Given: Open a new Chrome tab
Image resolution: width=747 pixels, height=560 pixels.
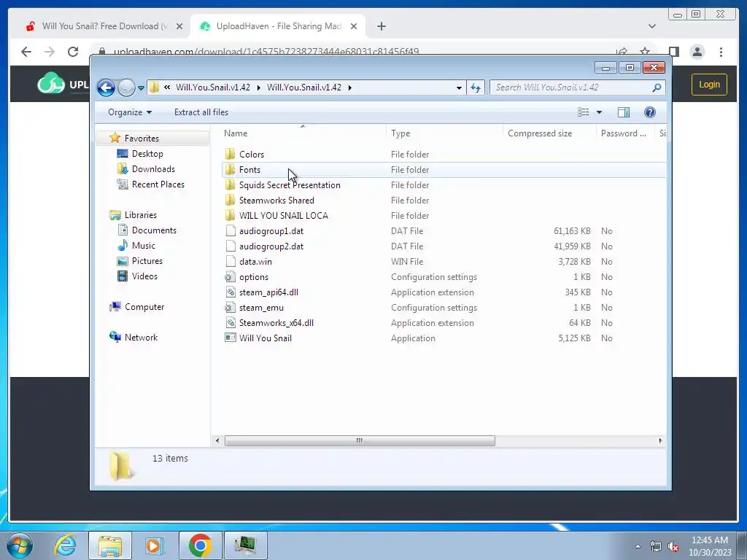Looking at the screenshot, I should pos(381,26).
